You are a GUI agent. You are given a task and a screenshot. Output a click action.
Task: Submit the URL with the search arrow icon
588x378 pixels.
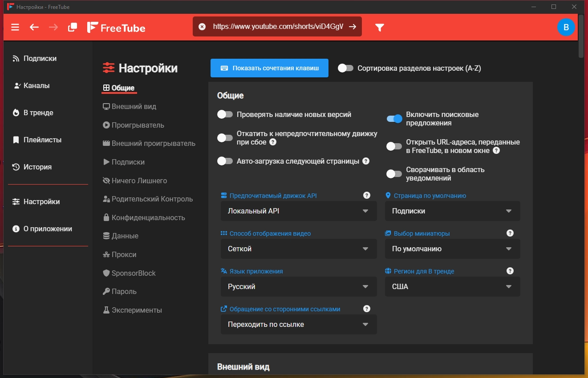[352, 27]
